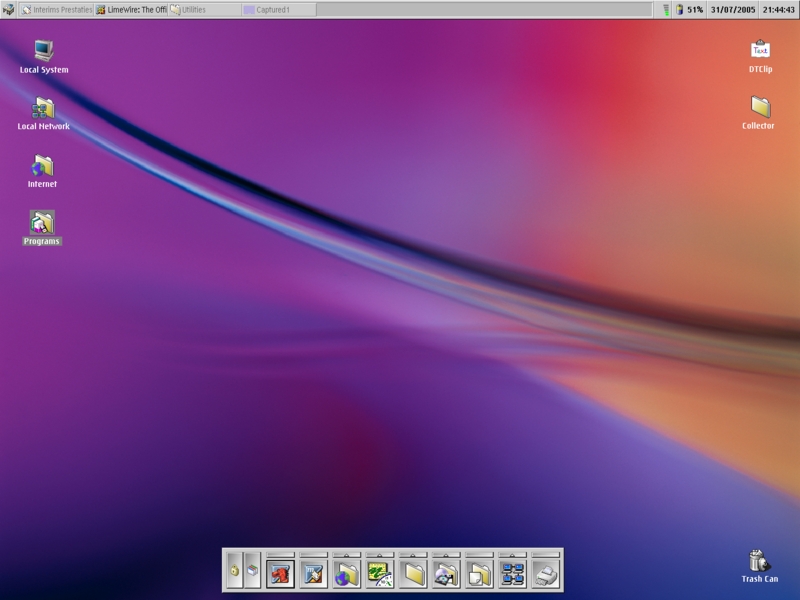Expand drawer above the CD folder button

click(446, 554)
